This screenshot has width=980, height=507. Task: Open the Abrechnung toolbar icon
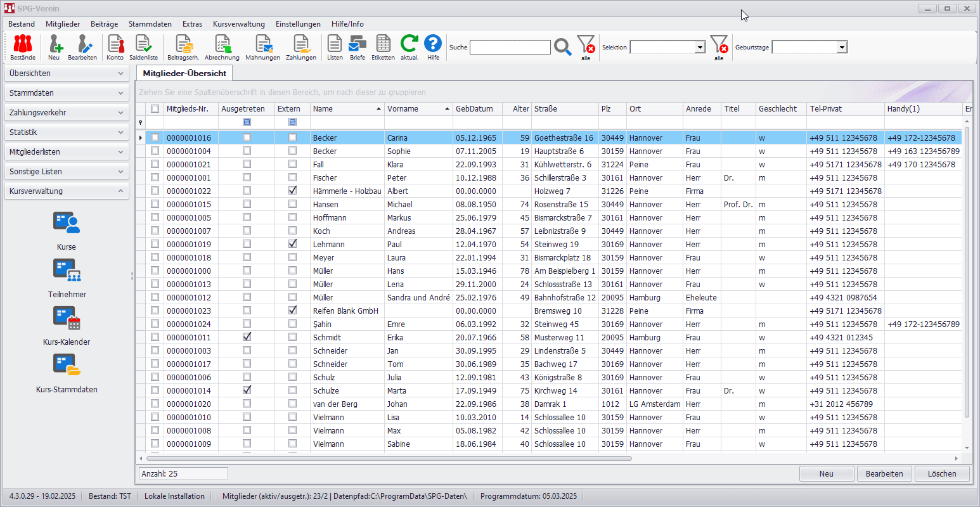tap(222, 47)
